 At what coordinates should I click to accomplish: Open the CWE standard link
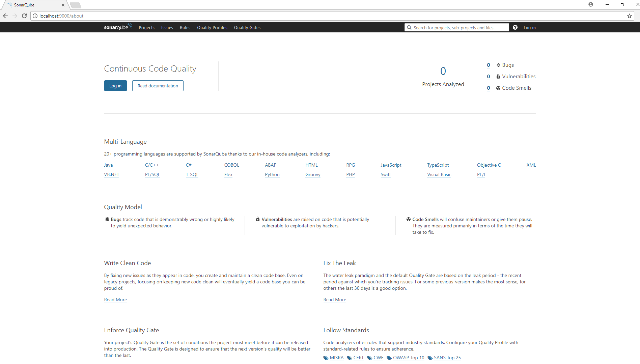(x=378, y=358)
